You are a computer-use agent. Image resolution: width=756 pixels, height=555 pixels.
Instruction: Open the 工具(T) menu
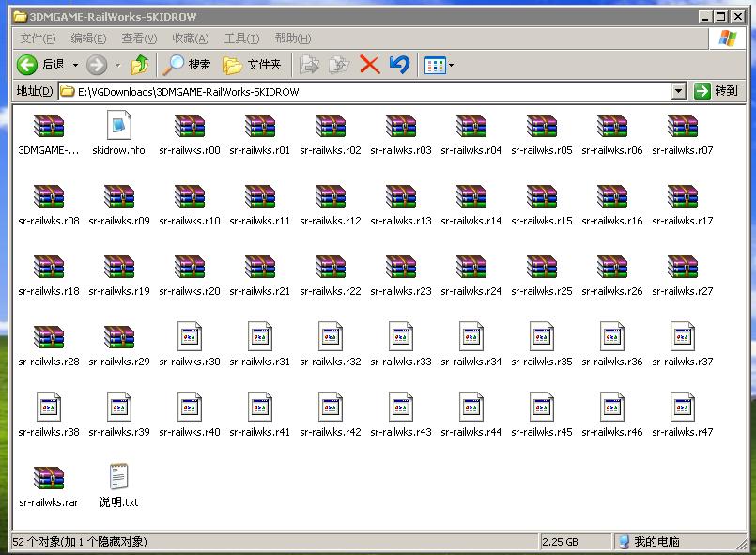pos(241,39)
